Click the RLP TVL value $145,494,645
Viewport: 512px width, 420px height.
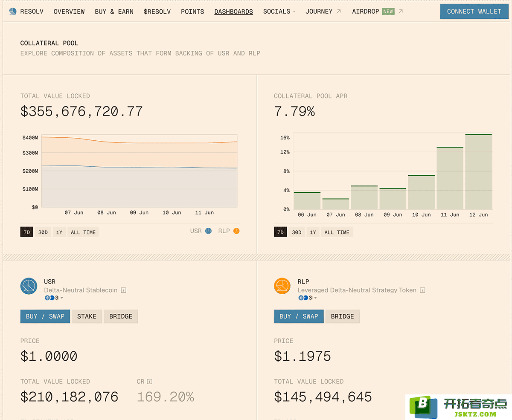coord(323,397)
